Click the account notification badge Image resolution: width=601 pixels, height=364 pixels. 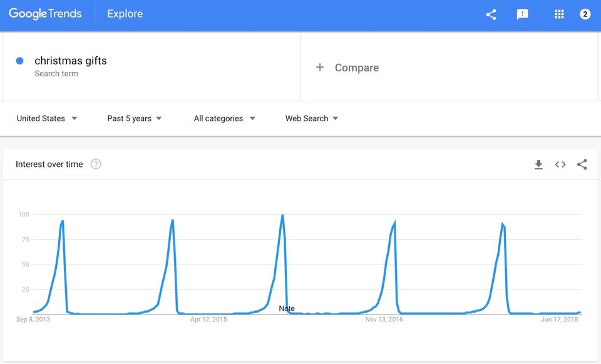(585, 14)
